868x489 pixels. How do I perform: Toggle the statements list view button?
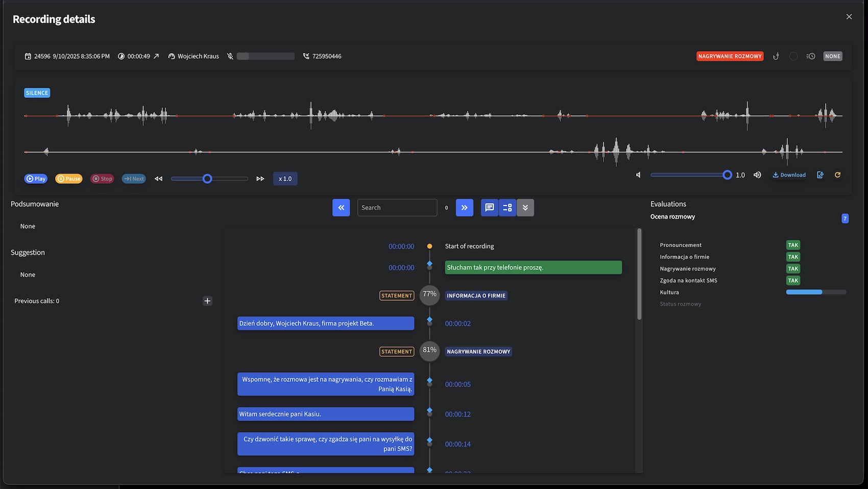click(507, 208)
